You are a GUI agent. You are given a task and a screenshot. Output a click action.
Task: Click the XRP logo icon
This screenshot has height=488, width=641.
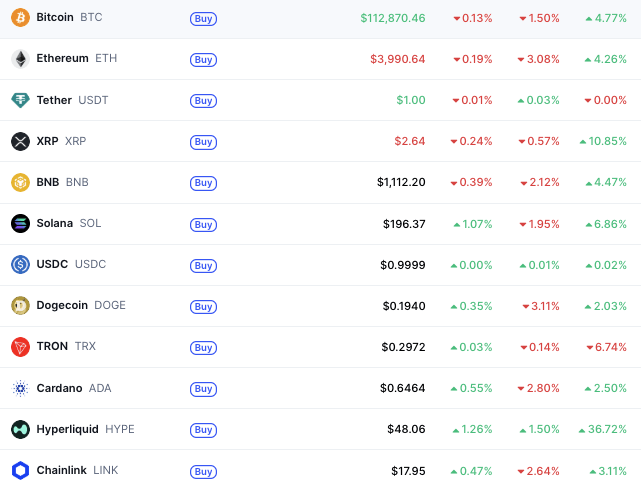pos(20,141)
